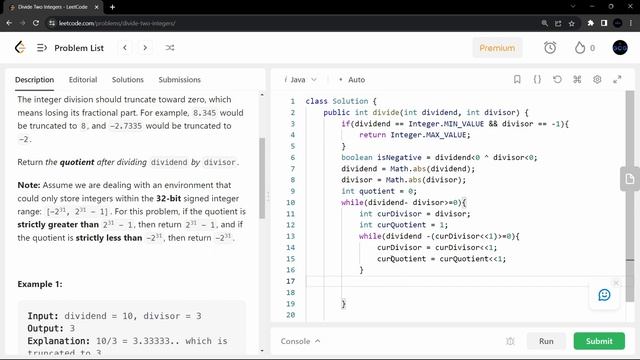The image size is (640, 360).
Task: Click the Premium button
Action: 497,48
